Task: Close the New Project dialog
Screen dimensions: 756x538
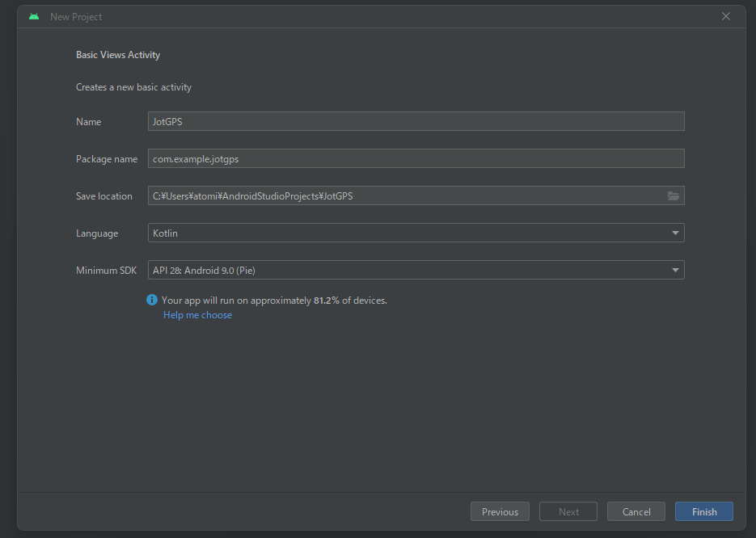Action: click(x=725, y=15)
